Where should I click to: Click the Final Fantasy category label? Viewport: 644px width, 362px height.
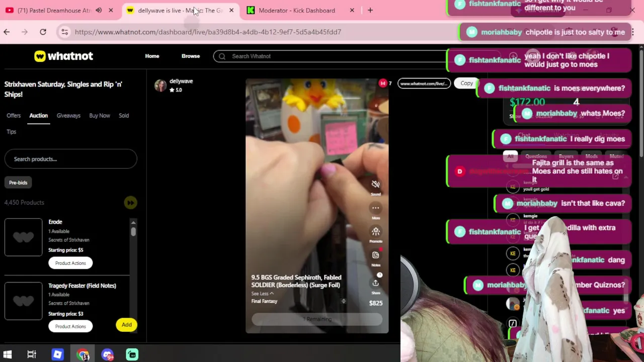tap(264, 301)
